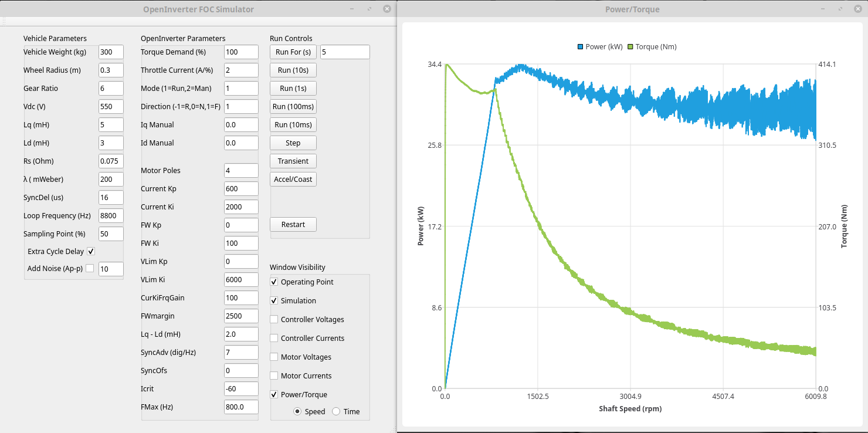Click the FMax (Hz) input field
This screenshot has height=433, width=868.
pos(240,407)
